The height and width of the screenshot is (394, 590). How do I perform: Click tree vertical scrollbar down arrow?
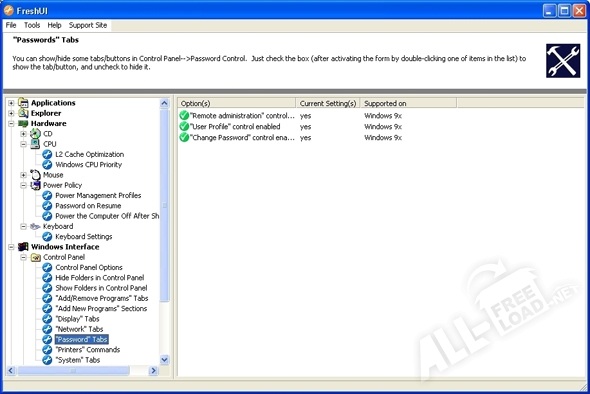tap(164, 360)
